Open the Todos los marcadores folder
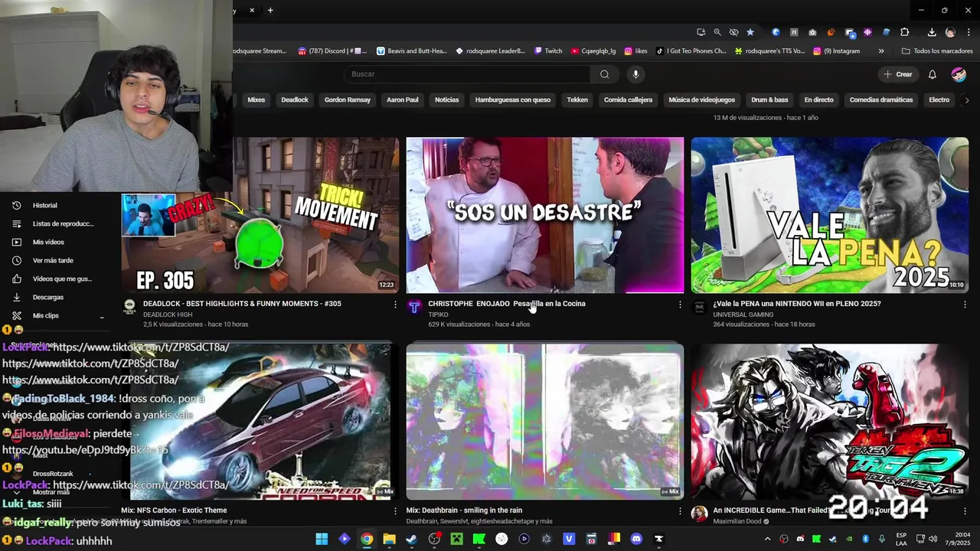The width and height of the screenshot is (980, 551). pyautogui.click(x=937, y=51)
